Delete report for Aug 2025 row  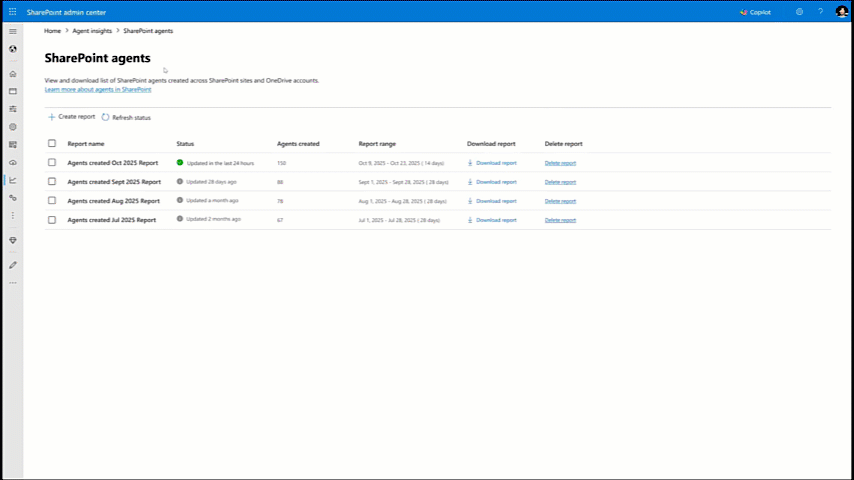point(560,201)
